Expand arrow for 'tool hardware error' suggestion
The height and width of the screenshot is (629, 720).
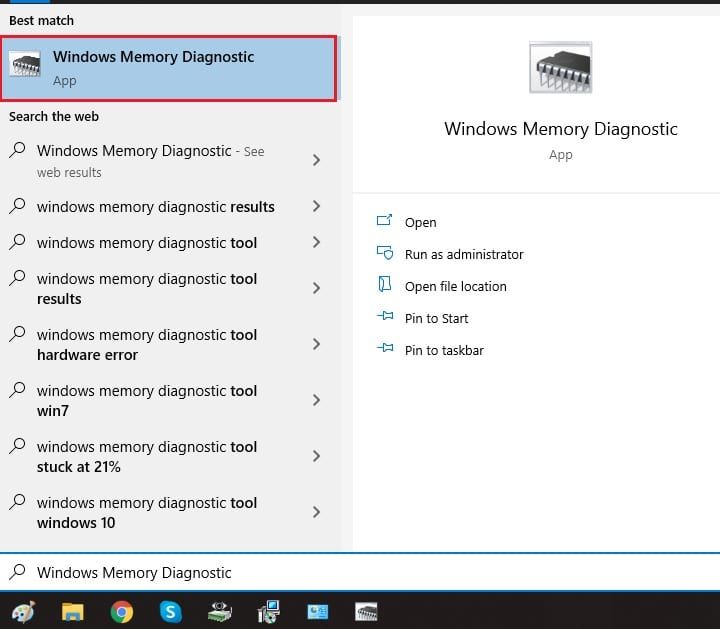316,344
